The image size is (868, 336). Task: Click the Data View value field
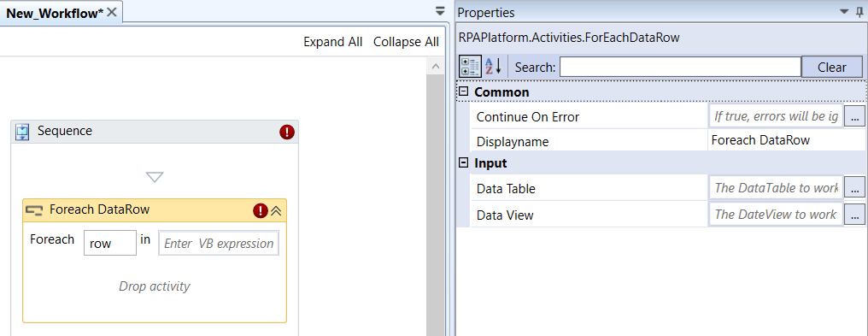point(776,215)
